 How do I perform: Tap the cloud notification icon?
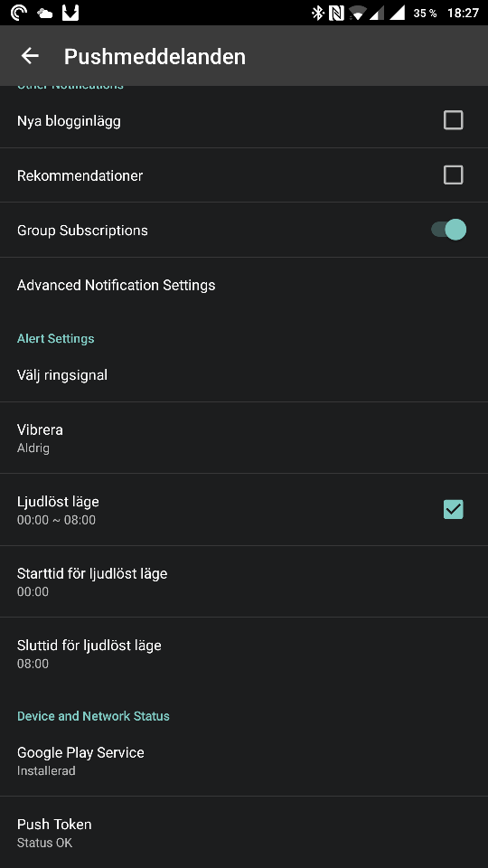click(x=44, y=14)
